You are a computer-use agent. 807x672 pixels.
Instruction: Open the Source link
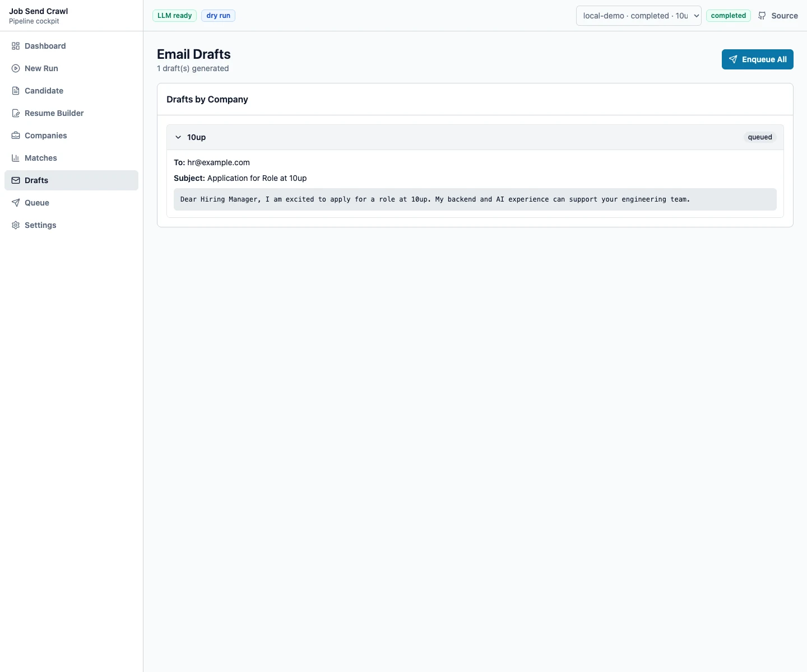point(778,16)
